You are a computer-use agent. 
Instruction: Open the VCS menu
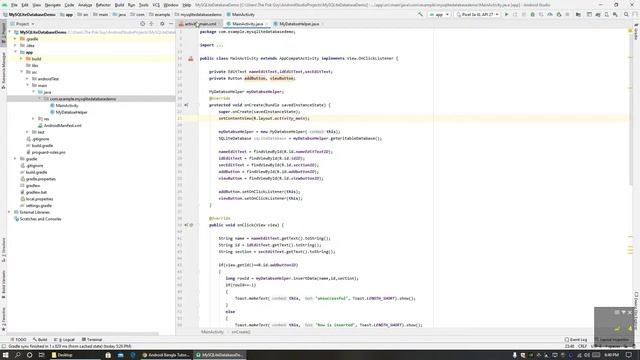click(x=156, y=5)
